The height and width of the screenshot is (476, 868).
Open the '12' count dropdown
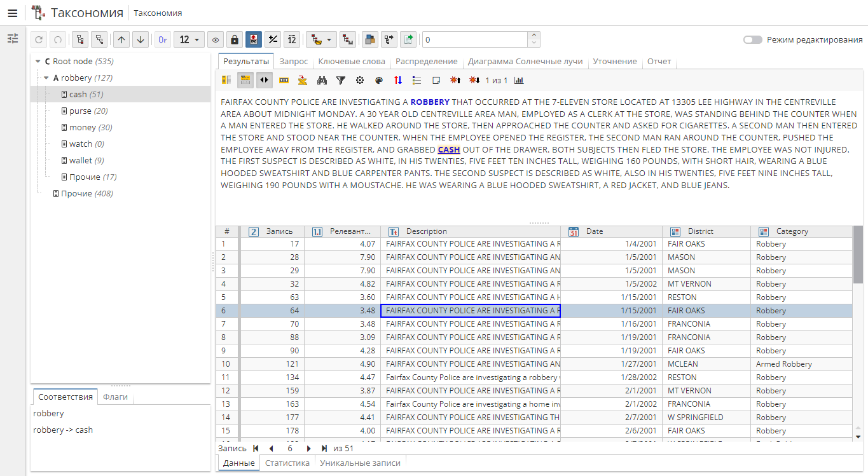pyautogui.click(x=189, y=40)
